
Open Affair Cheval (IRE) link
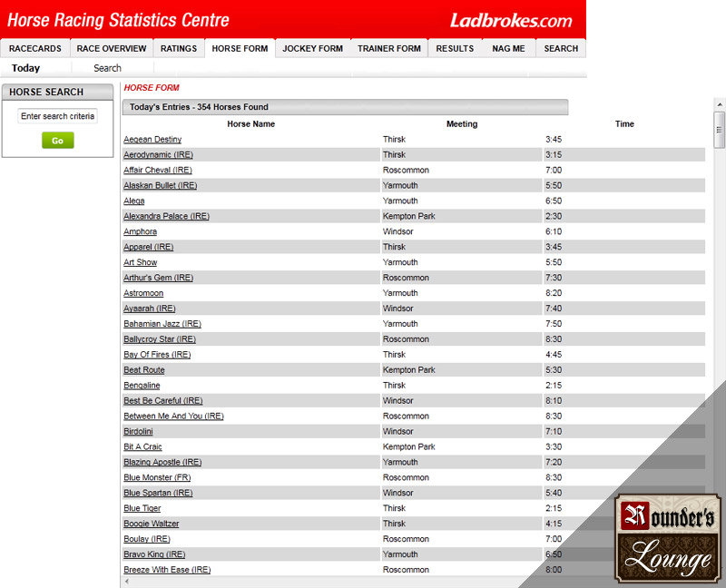coord(157,170)
